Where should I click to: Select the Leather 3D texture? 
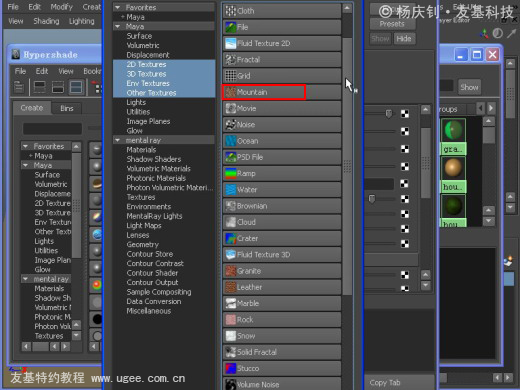pos(282,287)
